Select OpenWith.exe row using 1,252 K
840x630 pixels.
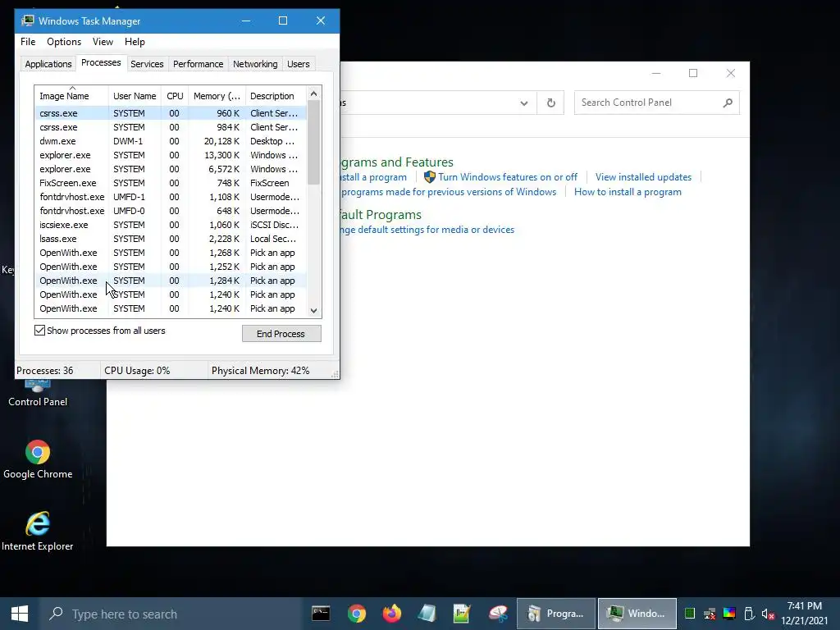[171, 267]
